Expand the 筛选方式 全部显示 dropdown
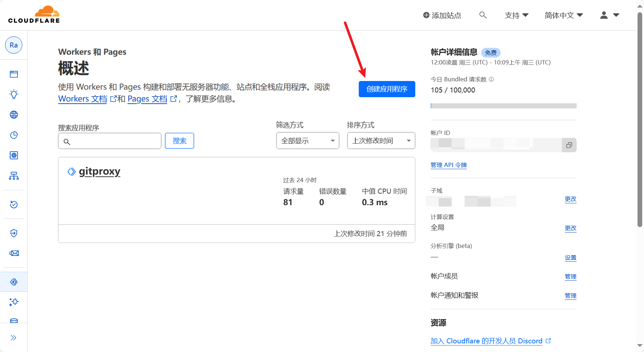 (x=308, y=141)
